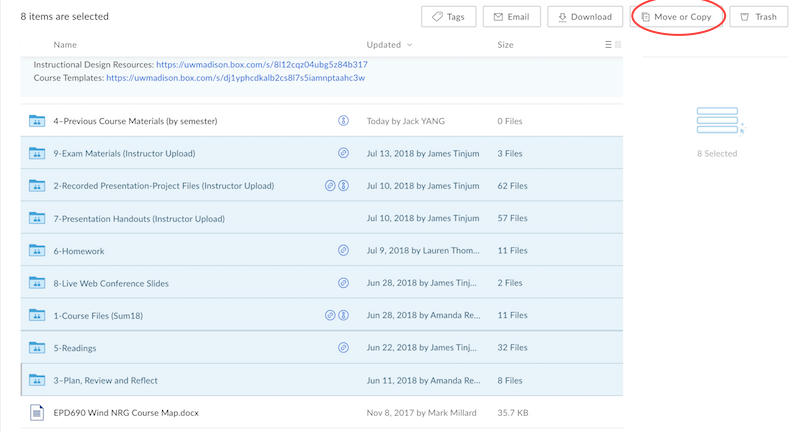The width and height of the screenshot is (800, 432).
Task: Click shared link icon on 1-Course Files (Sum18) row
Action: coord(330,315)
